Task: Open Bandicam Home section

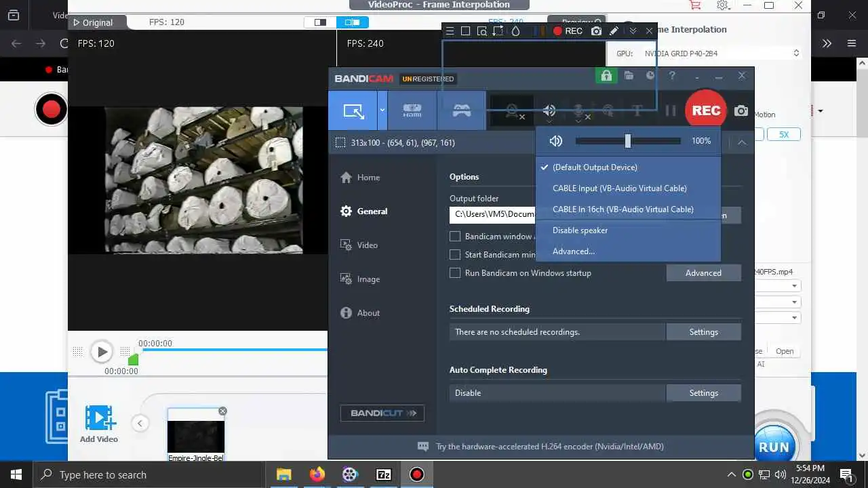Action: [360, 178]
